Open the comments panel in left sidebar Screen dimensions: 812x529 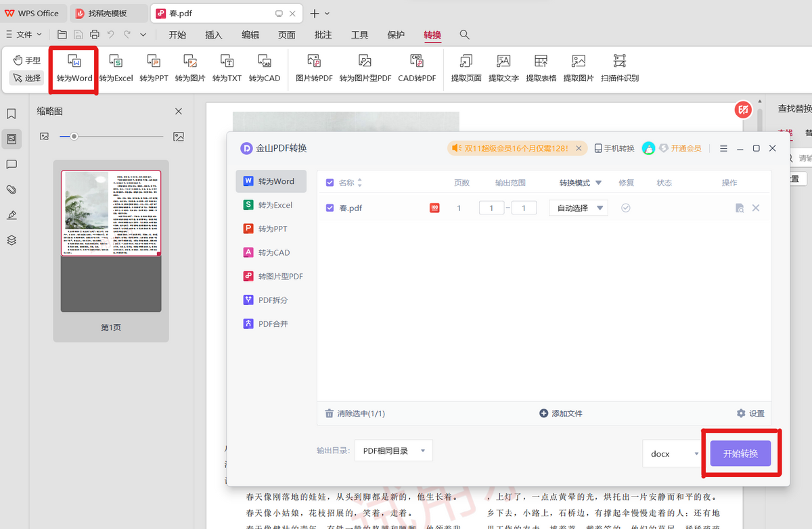pos(12,164)
